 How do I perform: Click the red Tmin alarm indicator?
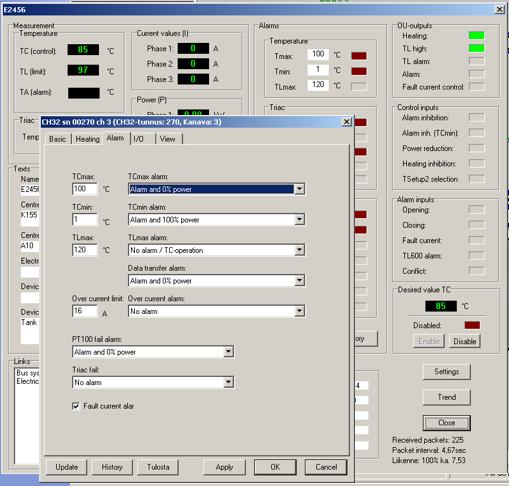pyautogui.click(x=359, y=71)
